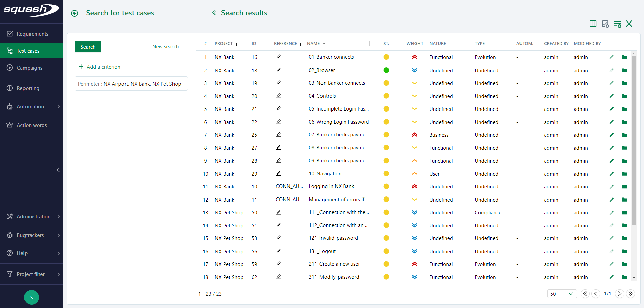Screen dimensions: 644x308
Task: Open the column configuration icon
Action: point(593,24)
